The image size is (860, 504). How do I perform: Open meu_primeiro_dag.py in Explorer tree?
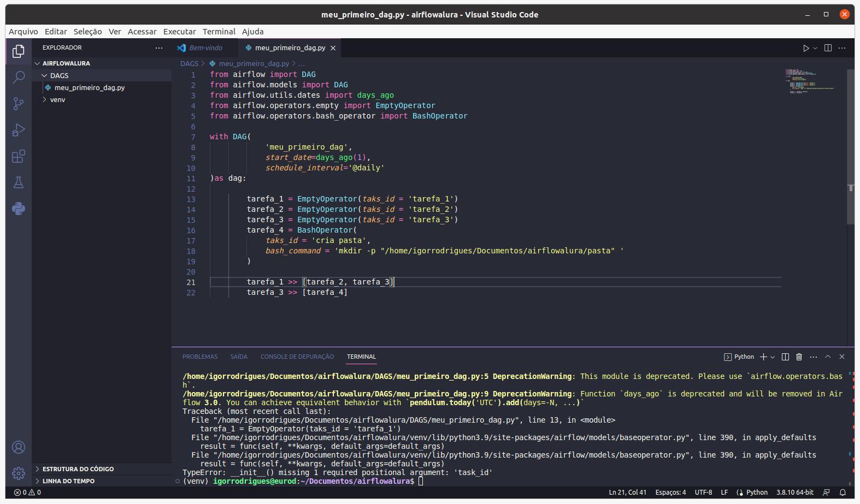pyautogui.click(x=102, y=87)
